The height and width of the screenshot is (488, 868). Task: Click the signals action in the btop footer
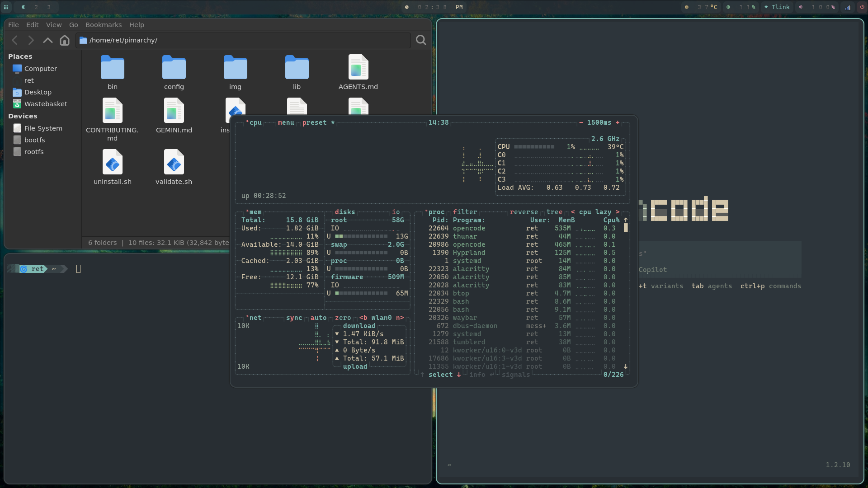pos(515,375)
